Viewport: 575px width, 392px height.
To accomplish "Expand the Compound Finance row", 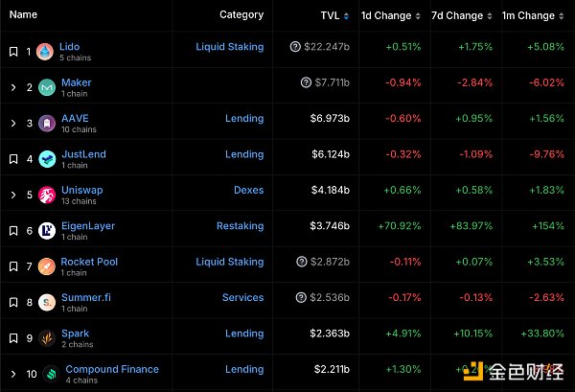I will coord(13,374).
